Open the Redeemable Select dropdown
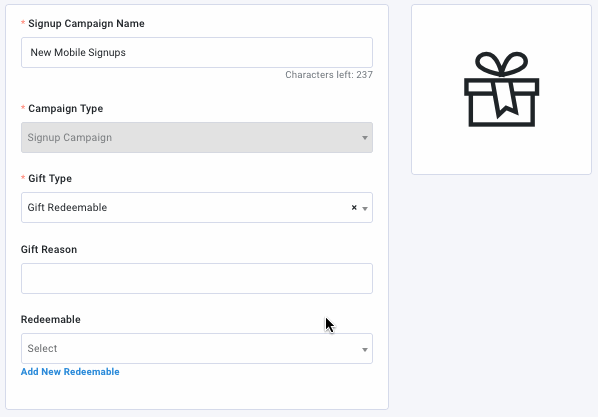The image size is (598, 417). pyautogui.click(x=197, y=348)
